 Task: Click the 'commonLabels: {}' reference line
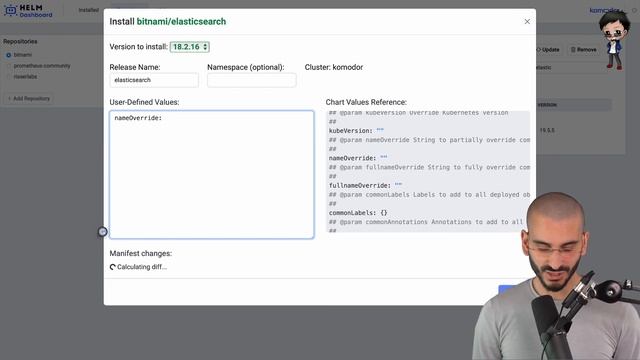point(358,213)
